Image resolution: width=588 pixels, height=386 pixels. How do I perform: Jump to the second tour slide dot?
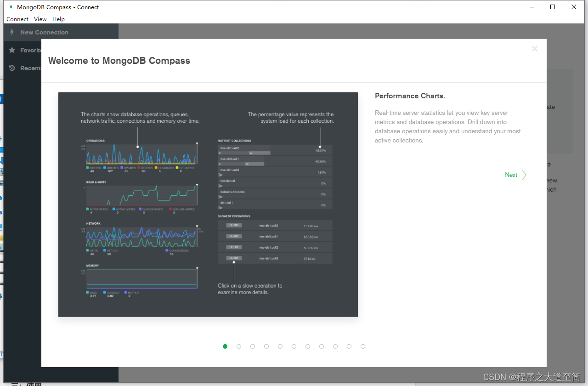tap(239, 346)
